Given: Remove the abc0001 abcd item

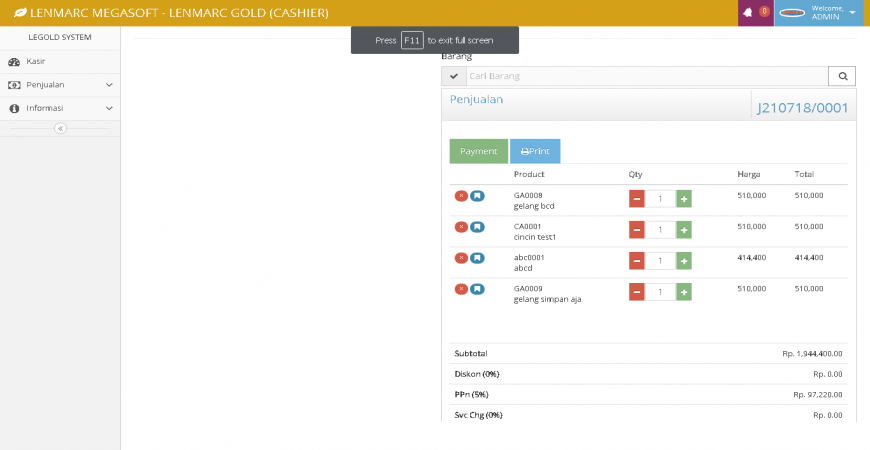Looking at the screenshot, I should [461, 258].
